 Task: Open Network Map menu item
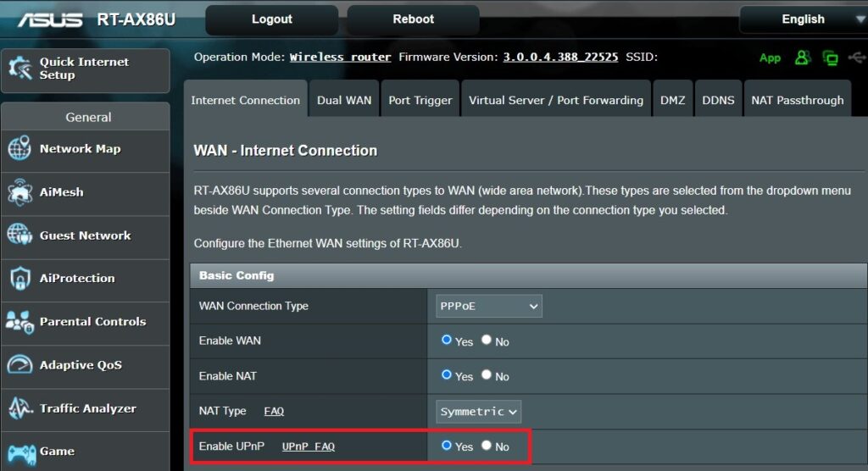point(86,149)
